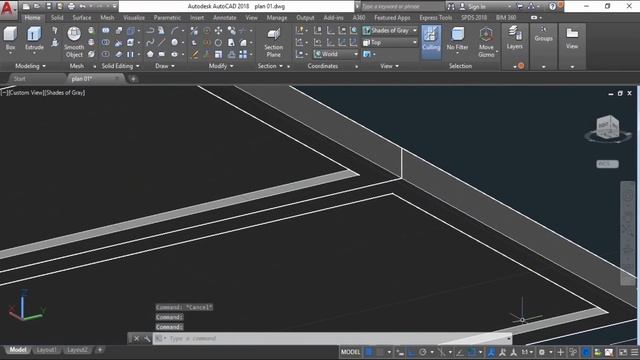Open the Annotate ribbon tab

pyautogui.click(x=224, y=18)
